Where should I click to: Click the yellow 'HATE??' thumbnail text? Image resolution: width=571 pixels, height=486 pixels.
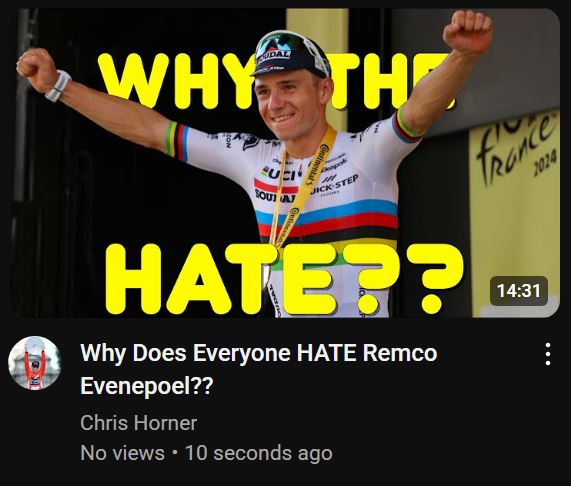pyautogui.click(x=284, y=280)
